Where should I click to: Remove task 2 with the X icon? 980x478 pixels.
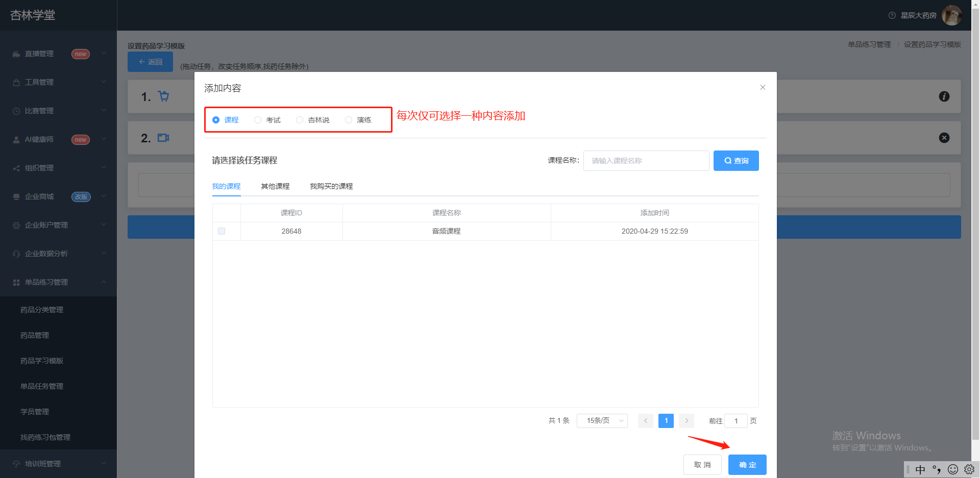[944, 138]
